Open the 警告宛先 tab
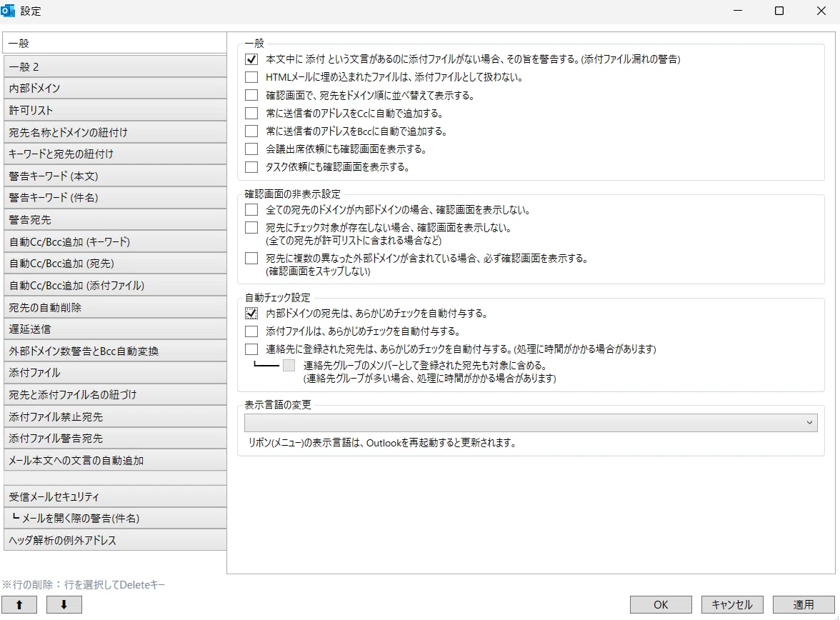This screenshot has height=620, width=840. point(114,220)
